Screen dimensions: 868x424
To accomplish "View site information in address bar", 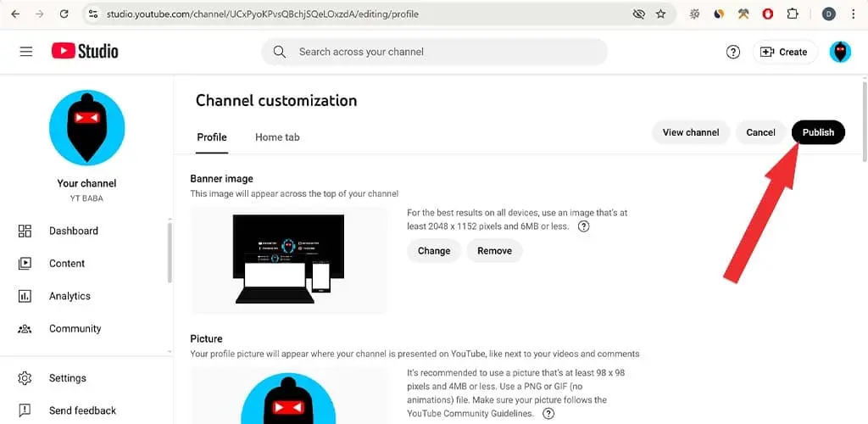I will 93,14.
